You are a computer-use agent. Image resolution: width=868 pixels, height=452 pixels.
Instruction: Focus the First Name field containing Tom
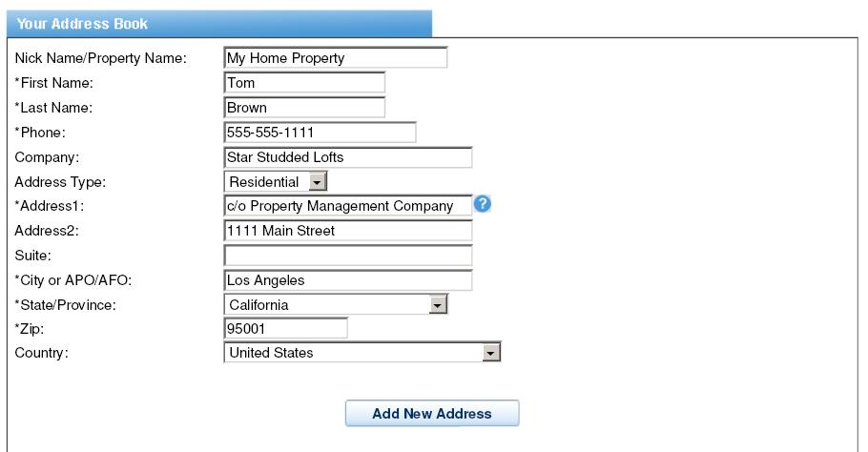pos(304,82)
